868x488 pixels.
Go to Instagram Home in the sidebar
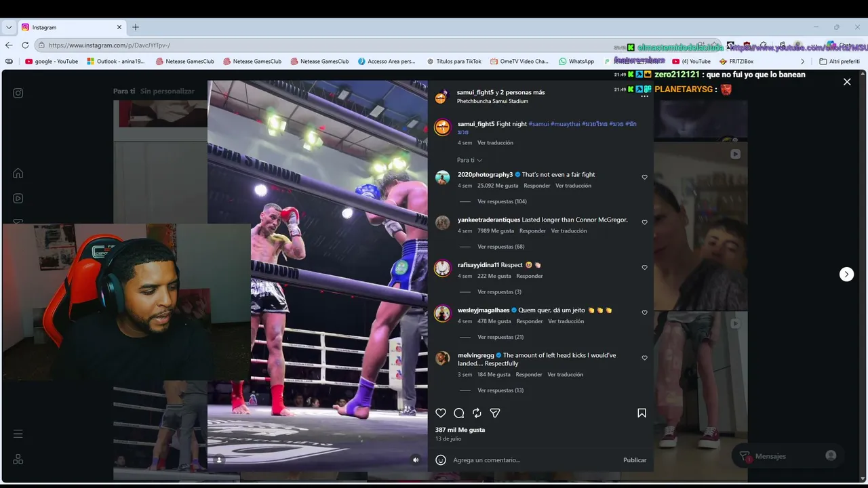click(18, 174)
